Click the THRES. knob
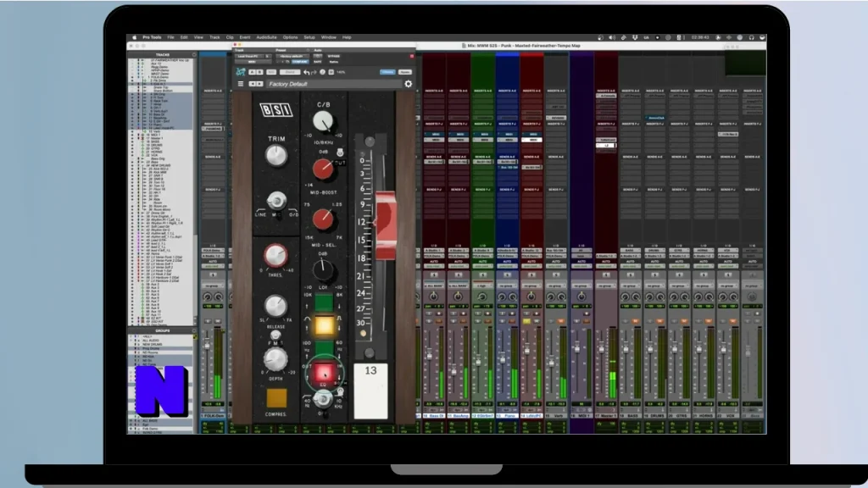 point(275,256)
